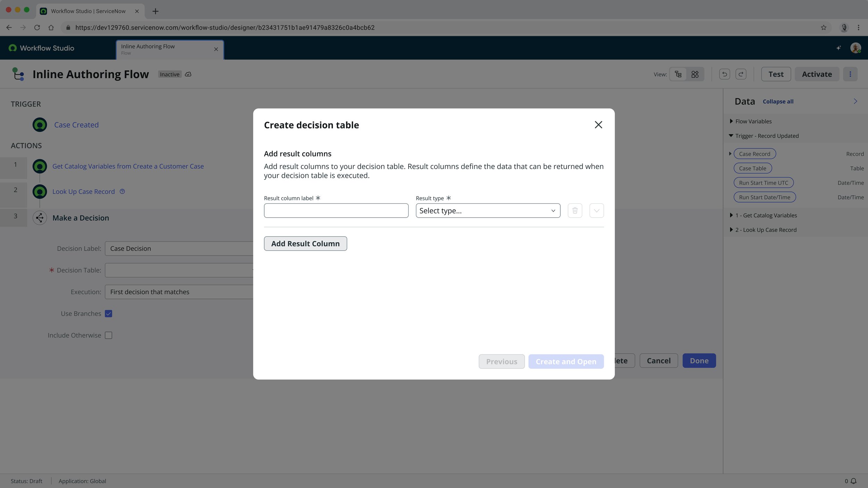Expand the 1 - Get Catalog Variables node

731,216
